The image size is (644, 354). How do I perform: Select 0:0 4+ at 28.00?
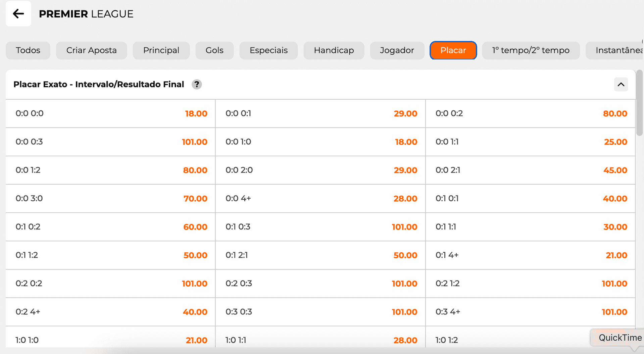click(320, 199)
